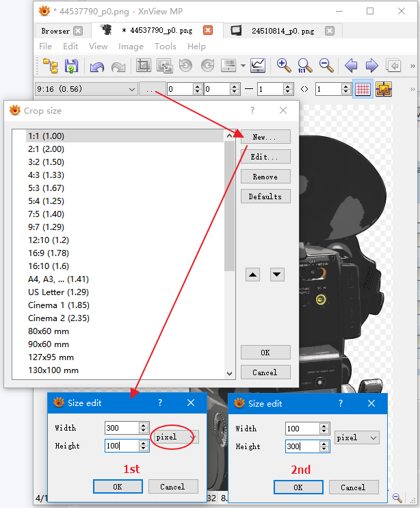Open the Edit menu
Screen dimensions: 420x508
(x=70, y=47)
